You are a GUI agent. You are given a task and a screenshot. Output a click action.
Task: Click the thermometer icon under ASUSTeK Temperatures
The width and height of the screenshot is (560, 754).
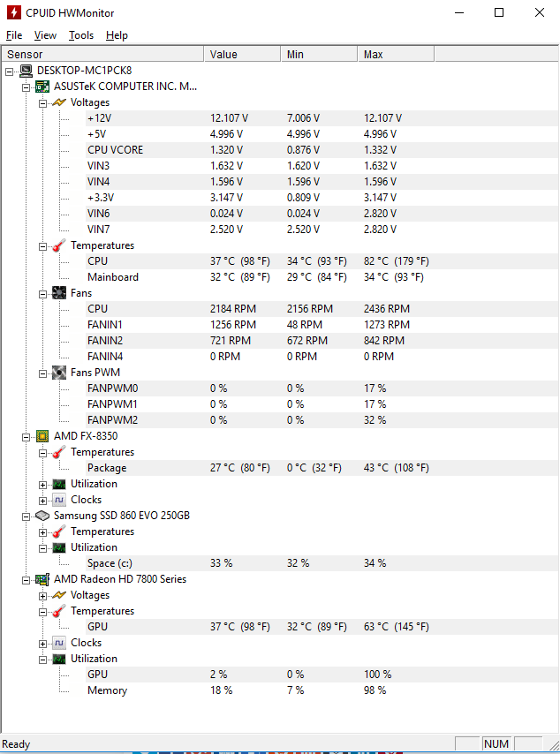(59, 245)
